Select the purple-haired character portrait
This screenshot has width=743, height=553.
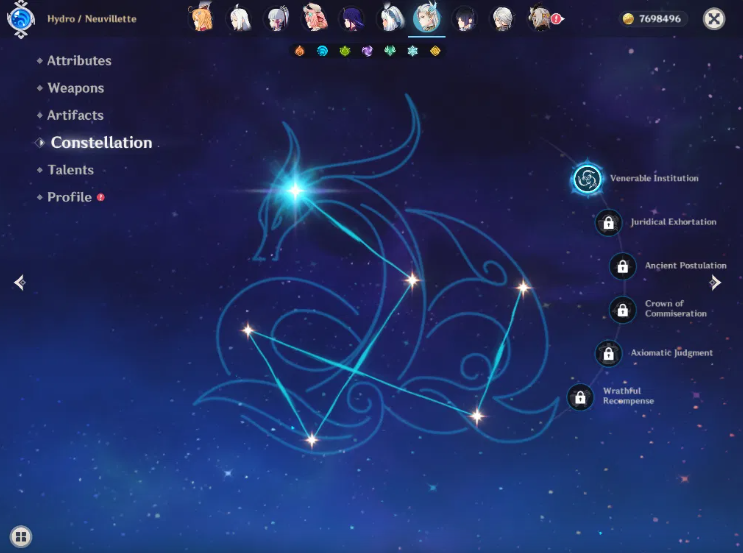(352, 18)
